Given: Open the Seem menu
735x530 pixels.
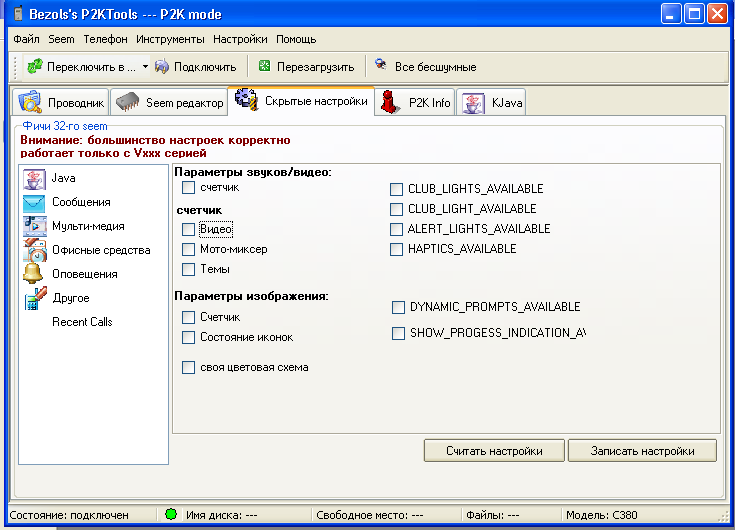Looking at the screenshot, I should (x=61, y=39).
